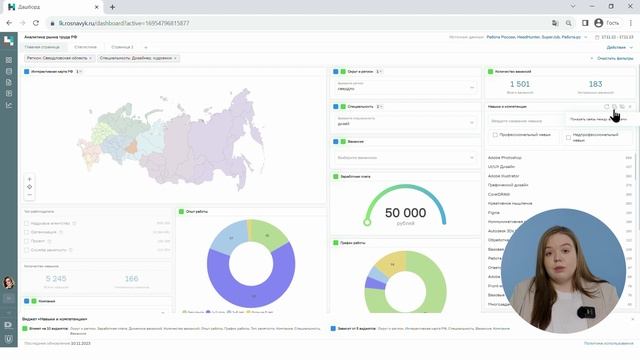The height and width of the screenshot is (360, 640).
Task: Expand the district and region counter arrow
Action: pyautogui.click(x=381, y=71)
